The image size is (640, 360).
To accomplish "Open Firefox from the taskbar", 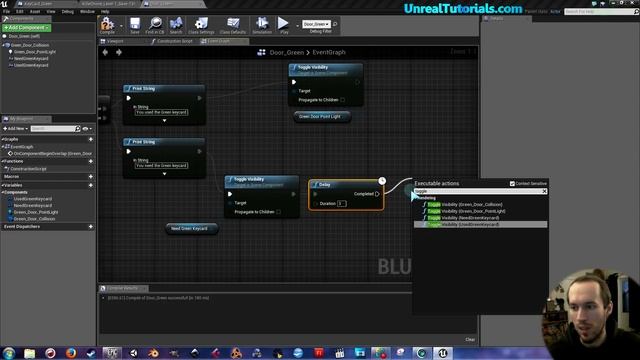I will (71, 353).
